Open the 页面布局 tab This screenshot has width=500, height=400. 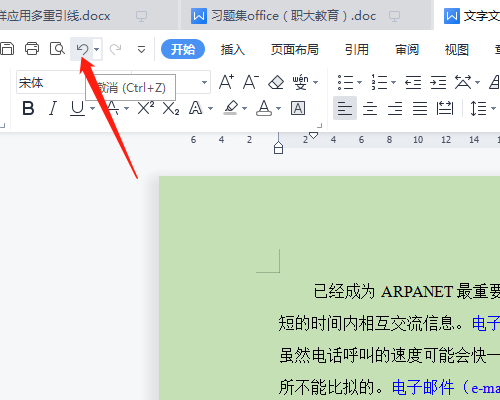tap(294, 50)
